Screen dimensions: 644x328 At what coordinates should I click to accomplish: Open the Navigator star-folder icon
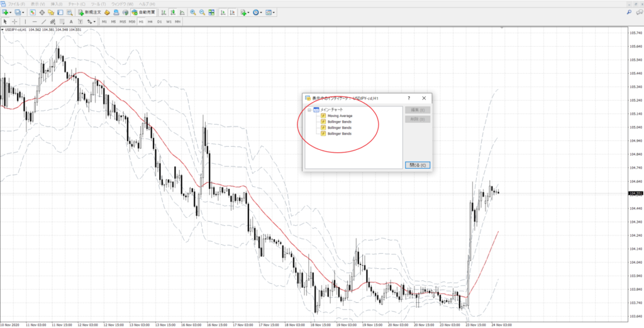[51, 13]
